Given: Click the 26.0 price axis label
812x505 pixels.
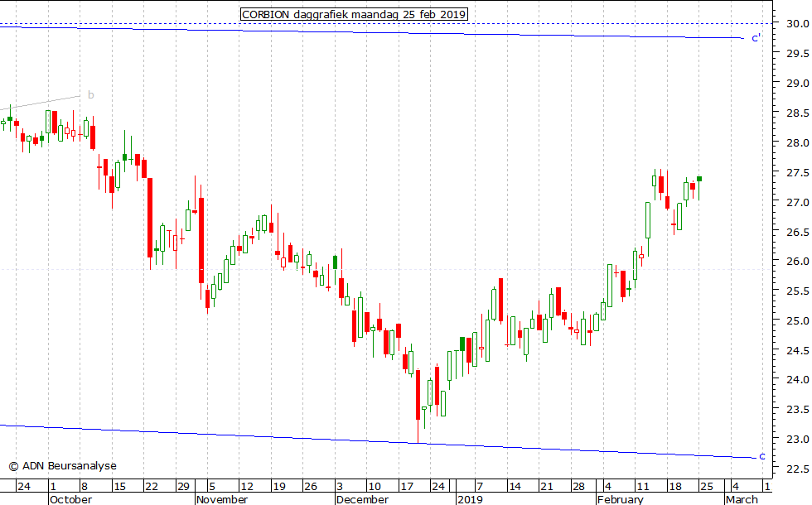Looking at the screenshot, I should (x=797, y=262).
